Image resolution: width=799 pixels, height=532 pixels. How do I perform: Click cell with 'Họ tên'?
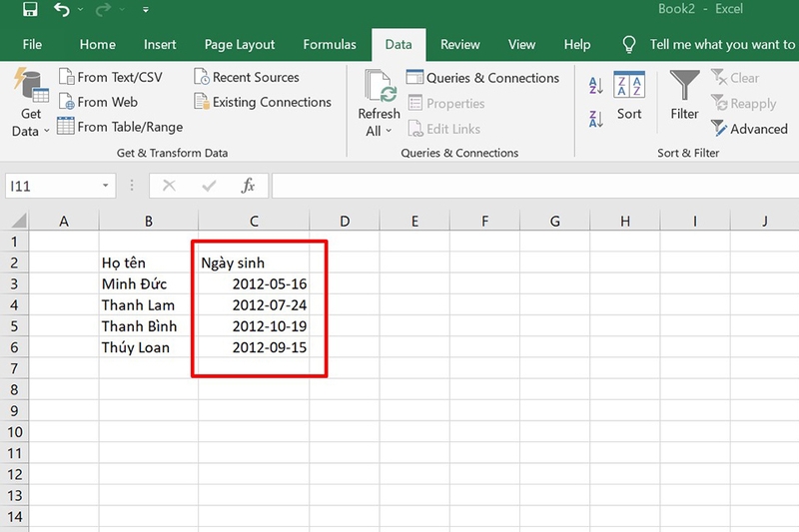[148, 263]
